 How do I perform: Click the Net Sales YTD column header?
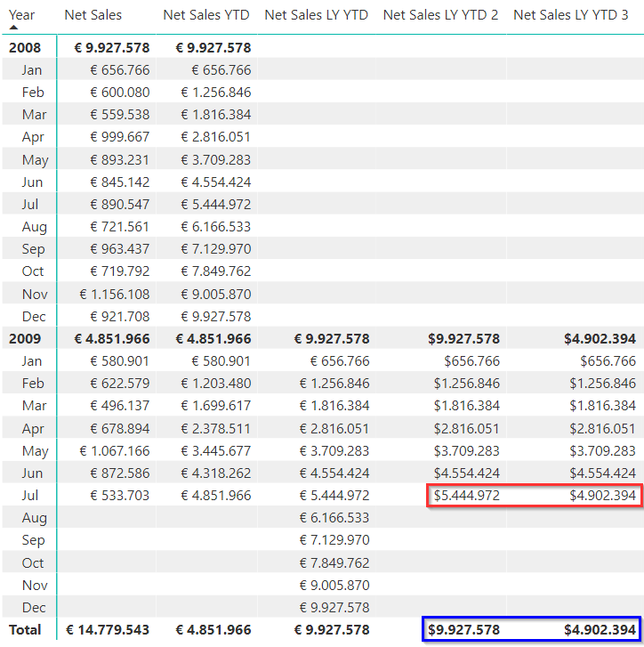(x=206, y=14)
